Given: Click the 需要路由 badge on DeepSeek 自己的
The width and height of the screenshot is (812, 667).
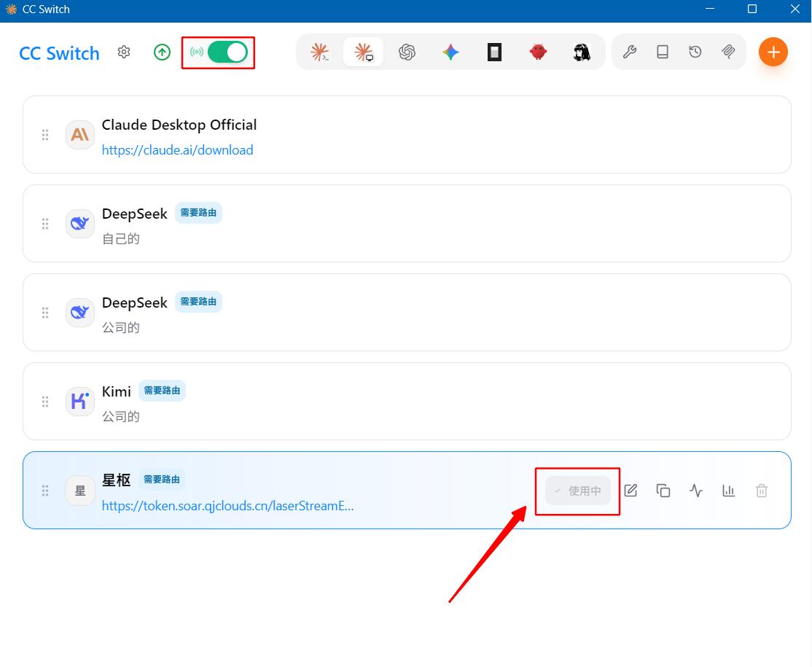Looking at the screenshot, I should pos(198,213).
